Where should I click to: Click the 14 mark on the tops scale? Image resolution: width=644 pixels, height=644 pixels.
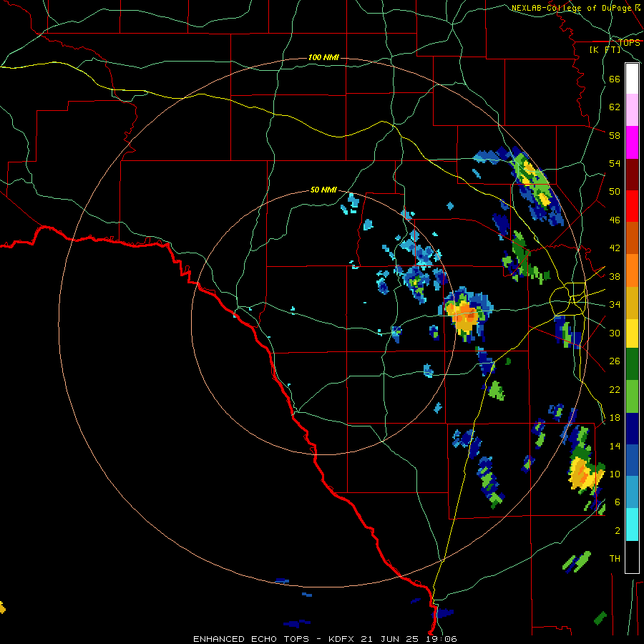pyautogui.click(x=615, y=446)
